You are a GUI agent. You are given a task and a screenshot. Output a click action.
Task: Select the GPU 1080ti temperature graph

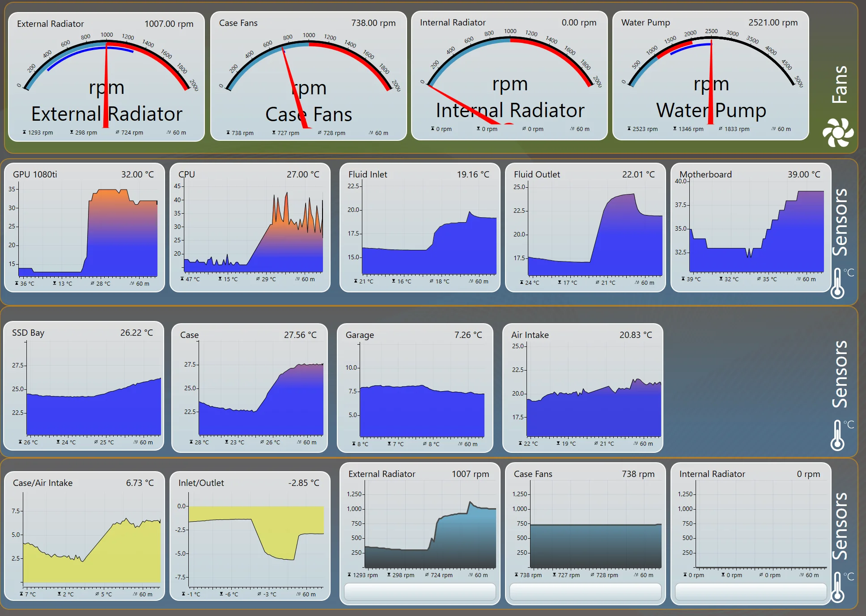pyautogui.click(x=88, y=230)
